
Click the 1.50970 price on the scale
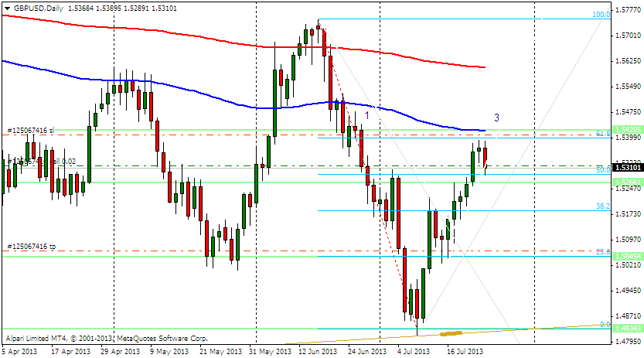point(628,240)
